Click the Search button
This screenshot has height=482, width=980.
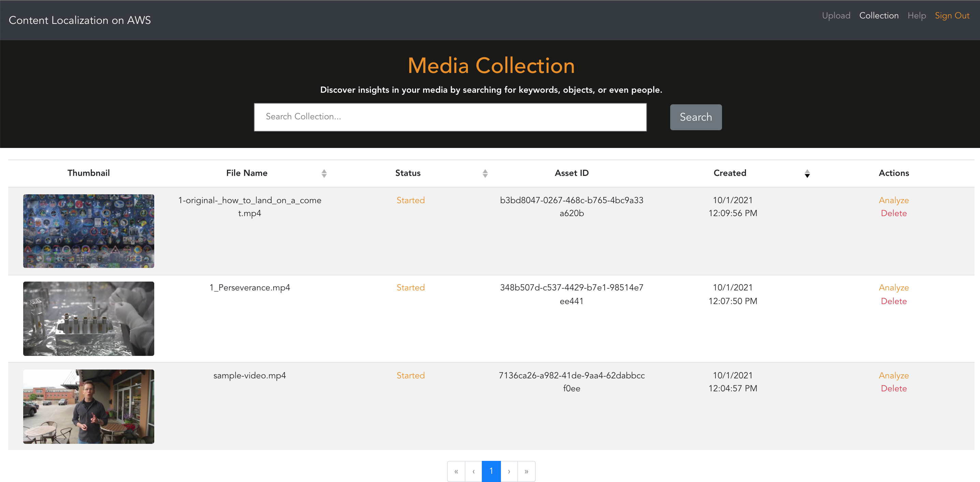point(695,117)
